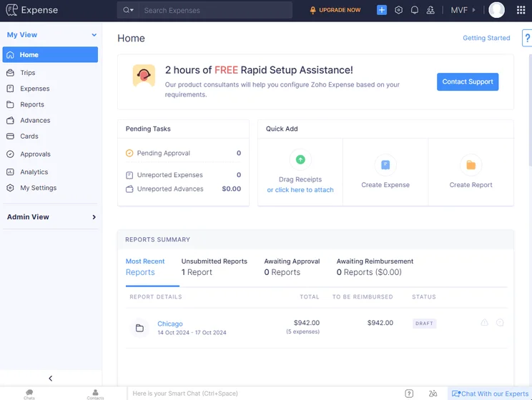Click the Unreported Advances wallet icon

129,189
